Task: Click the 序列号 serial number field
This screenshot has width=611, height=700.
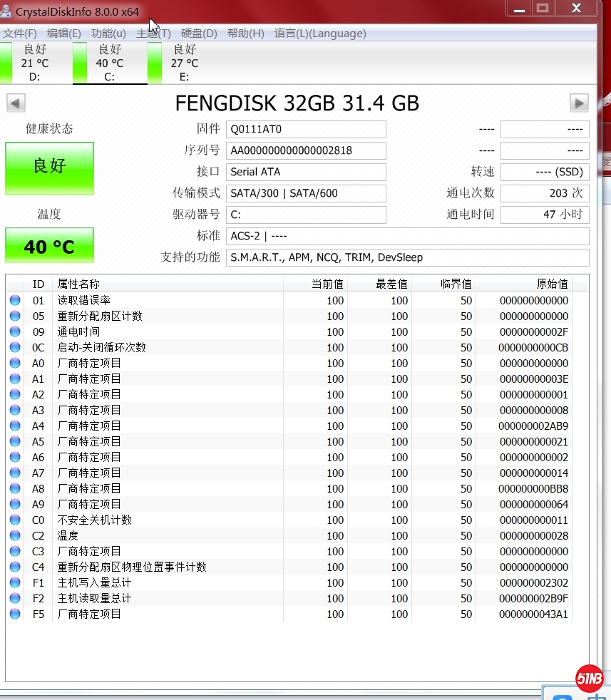Action: (306, 151)
